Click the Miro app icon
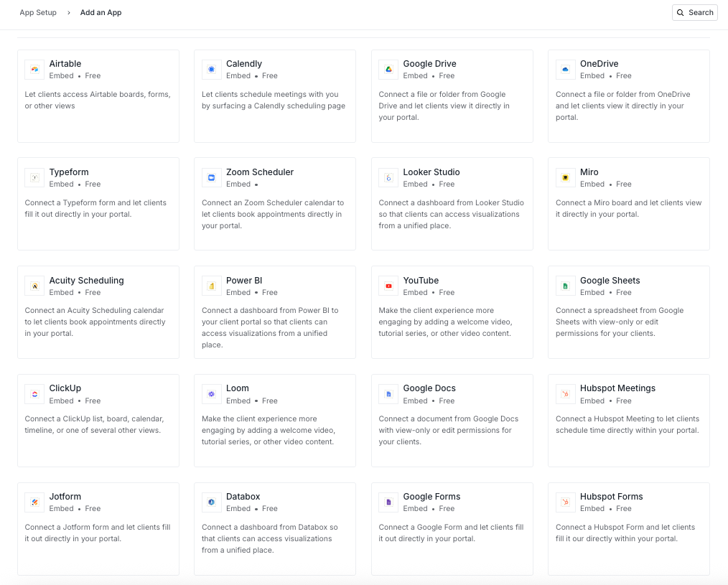Screen dimensions: 728x585 [x=564, y=177]
